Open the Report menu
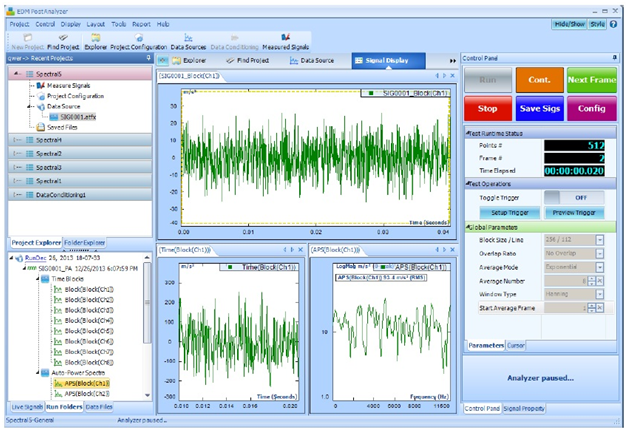628x432 pixels. [141, 24]
